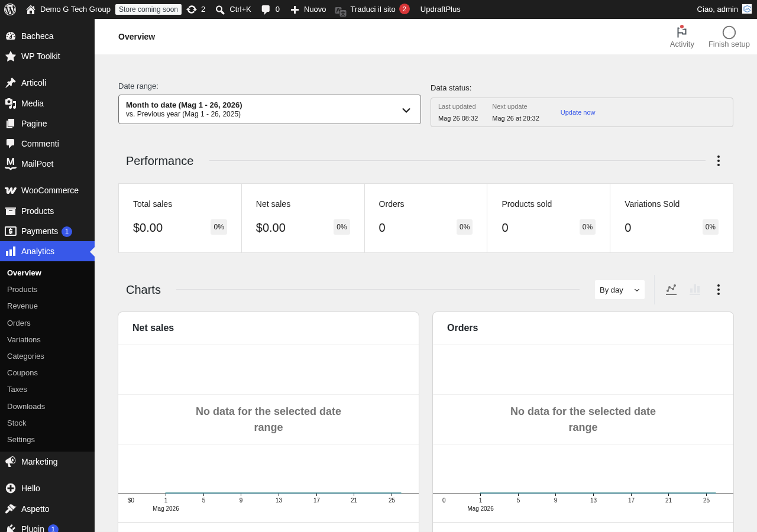
Task: Click the Payments notification badge showing 1
Action: [67, 232]
